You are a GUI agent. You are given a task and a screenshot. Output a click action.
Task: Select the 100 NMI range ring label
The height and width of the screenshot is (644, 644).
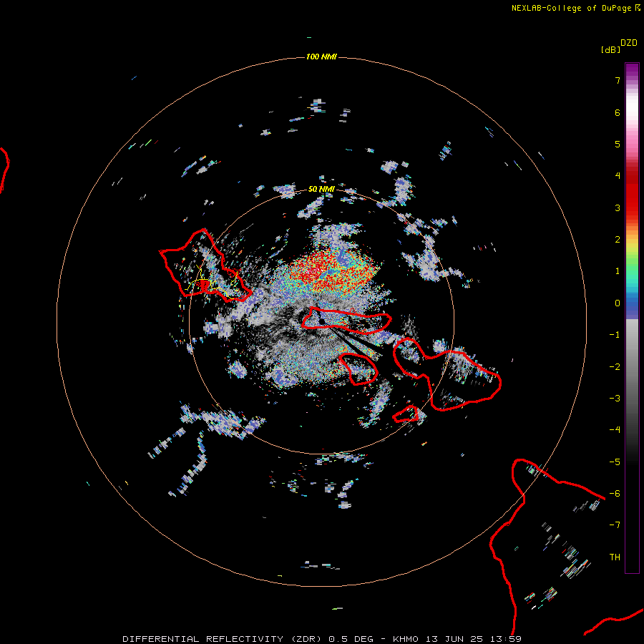[321, 57]
